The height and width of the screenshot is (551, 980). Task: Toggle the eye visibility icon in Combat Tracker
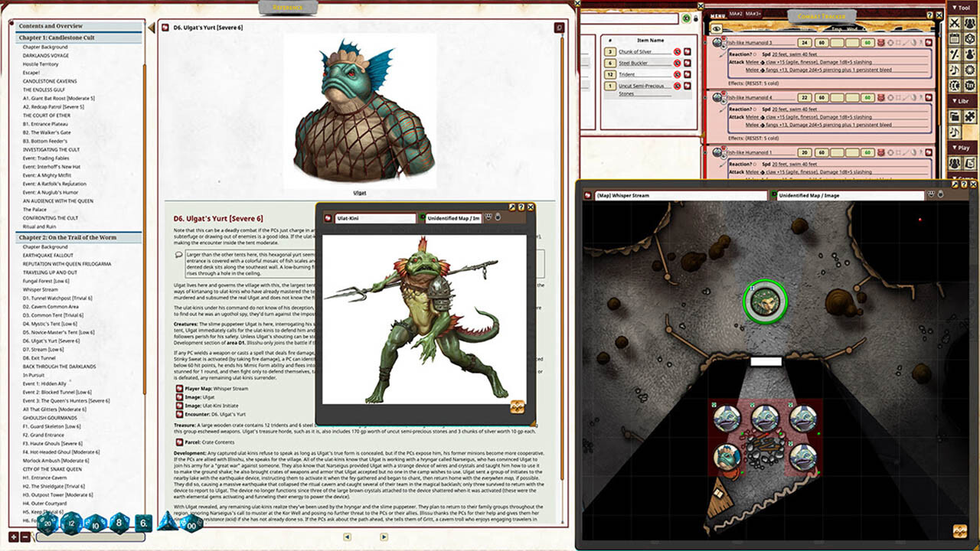[717, 28]
